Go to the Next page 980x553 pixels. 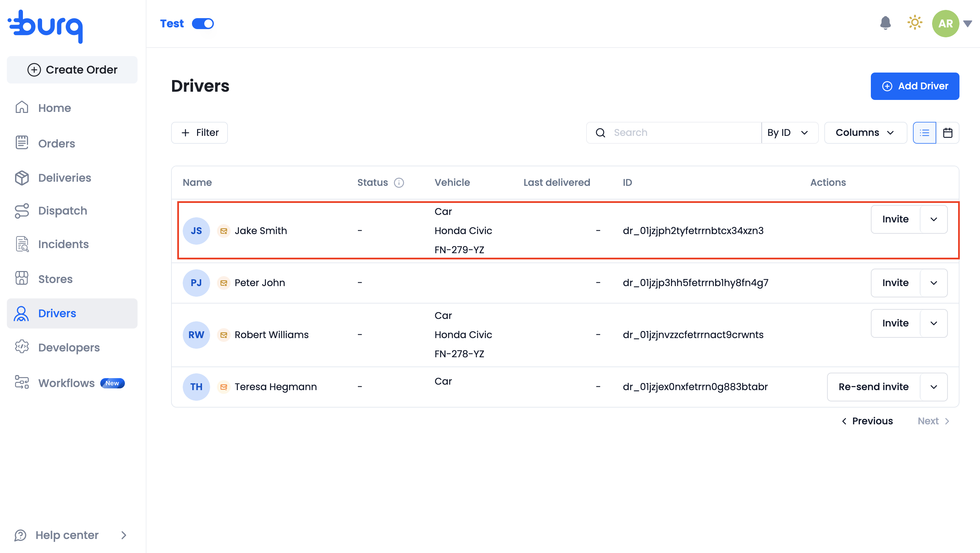pyautogui.click(x=933, y=421)
